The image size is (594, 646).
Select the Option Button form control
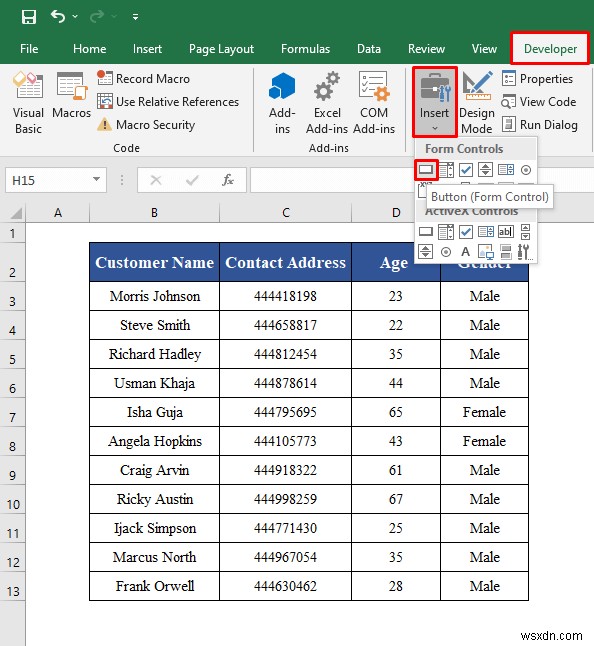pyautogui.click(x=526, y=170)
